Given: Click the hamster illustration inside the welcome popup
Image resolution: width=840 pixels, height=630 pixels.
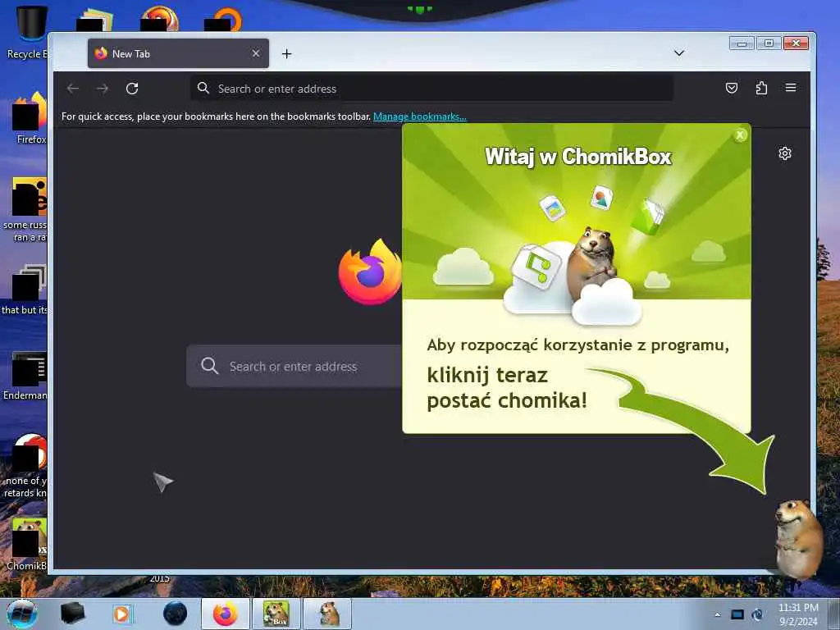Looking at the screenshot, I should pyautogui.click(x=592, y=262).
